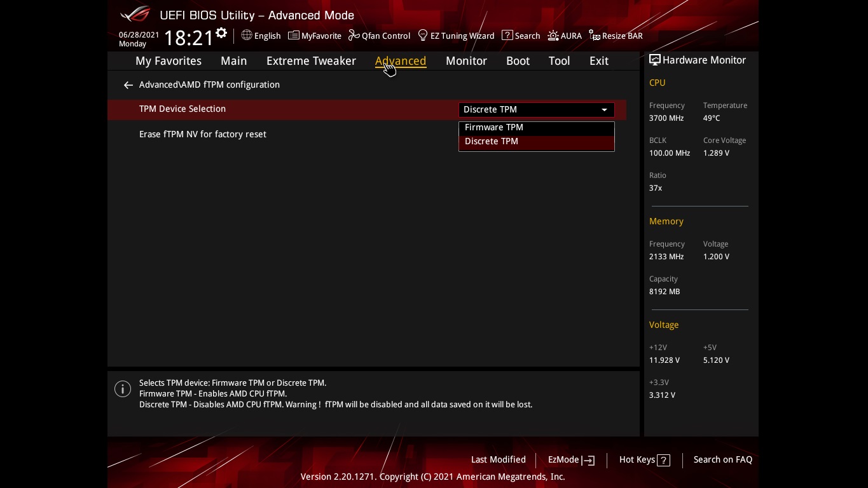Click Last Modified button
Viewport: 868px width, 488px height.
tap(498, 459)
